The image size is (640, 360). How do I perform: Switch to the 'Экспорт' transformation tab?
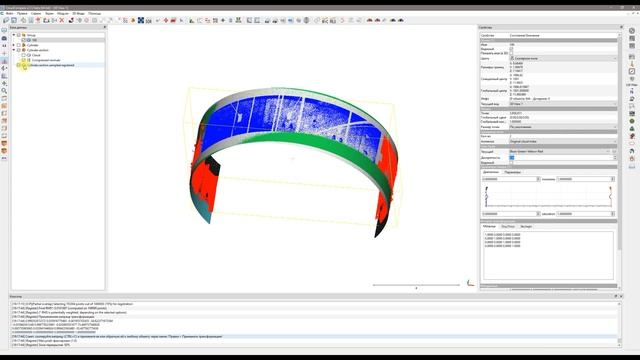[x=526, y=226]
